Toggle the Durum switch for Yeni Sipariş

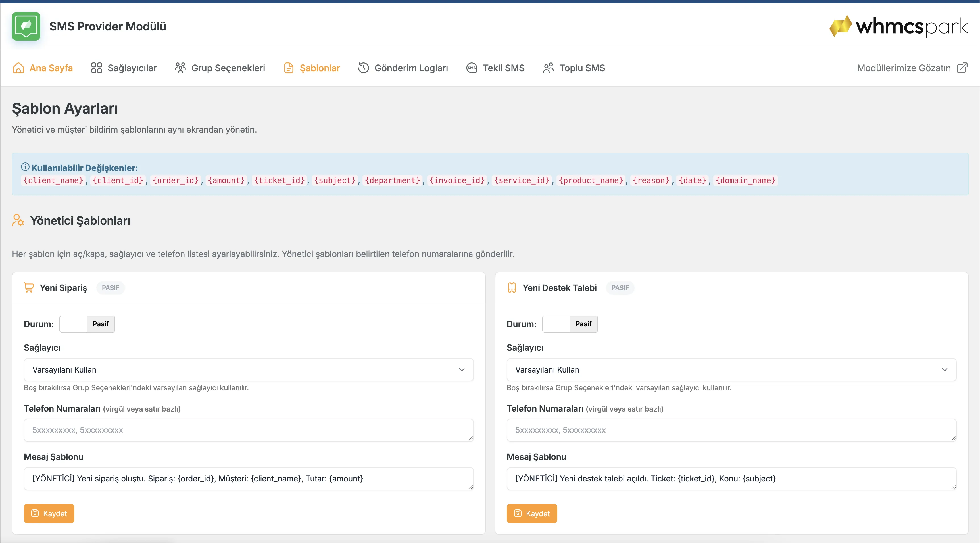click(x=87, y=324)
